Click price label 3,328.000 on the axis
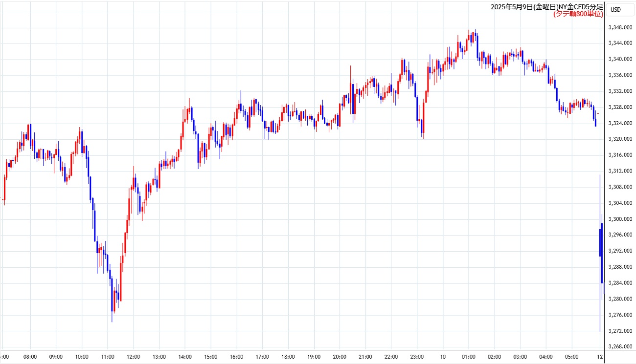Screen dimensions: 636x364 (x=620, y=107)
